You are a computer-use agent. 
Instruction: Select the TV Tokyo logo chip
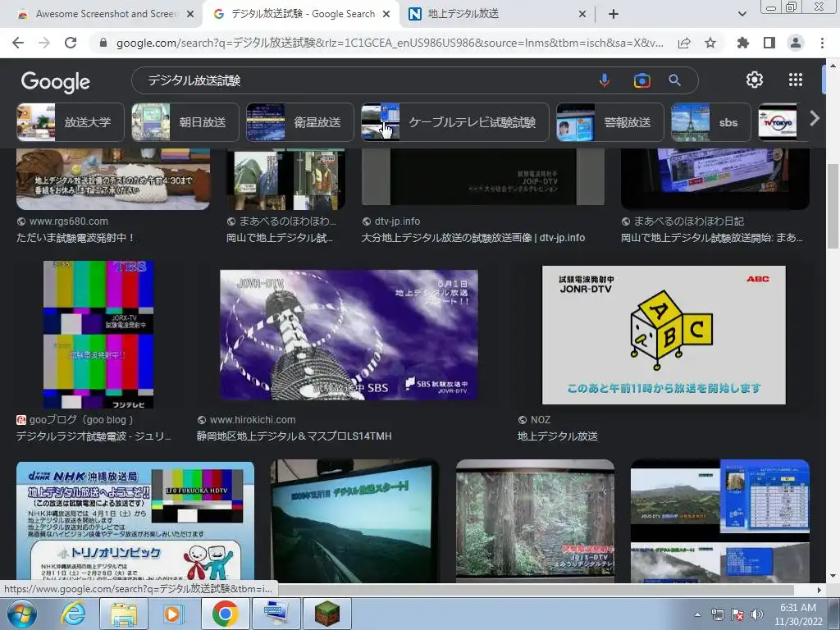coord(778,122)
